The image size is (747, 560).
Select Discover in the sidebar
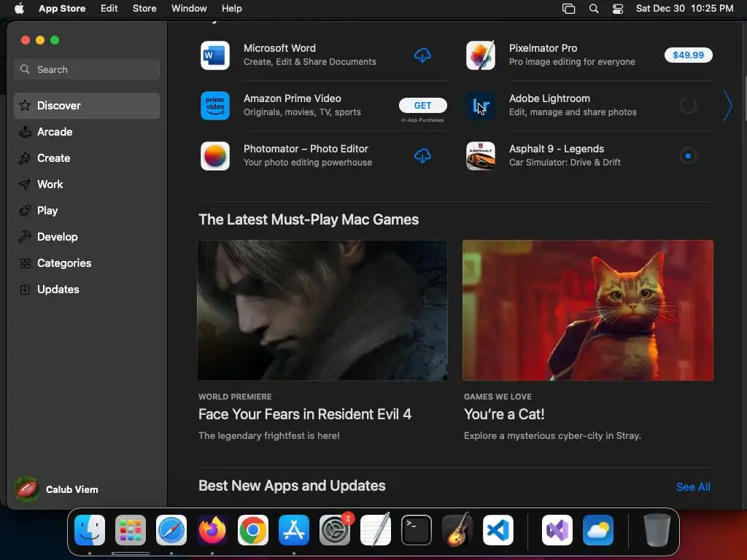click(x=87, y=106)
